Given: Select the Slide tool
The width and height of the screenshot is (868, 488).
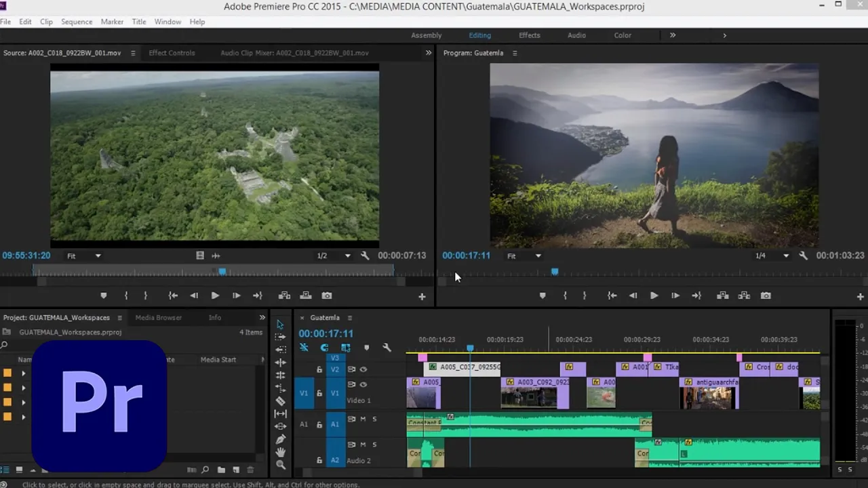Looking at the screenshot, I should coord(281,426).
